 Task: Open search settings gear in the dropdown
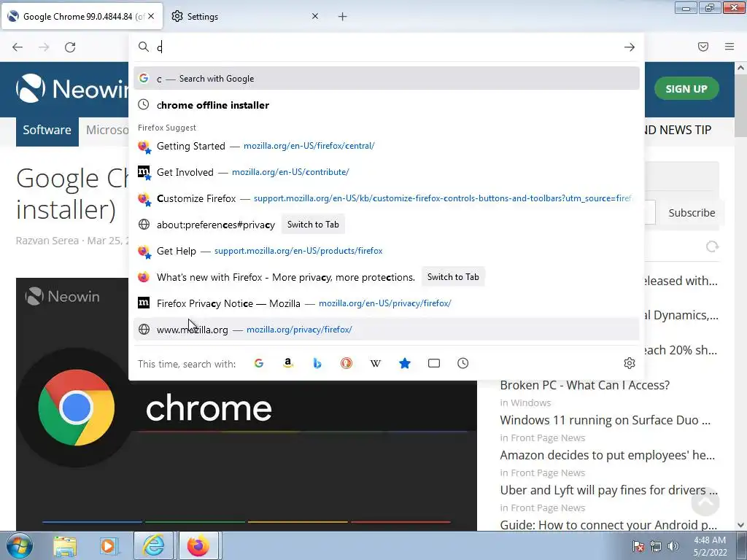point(630,363)
